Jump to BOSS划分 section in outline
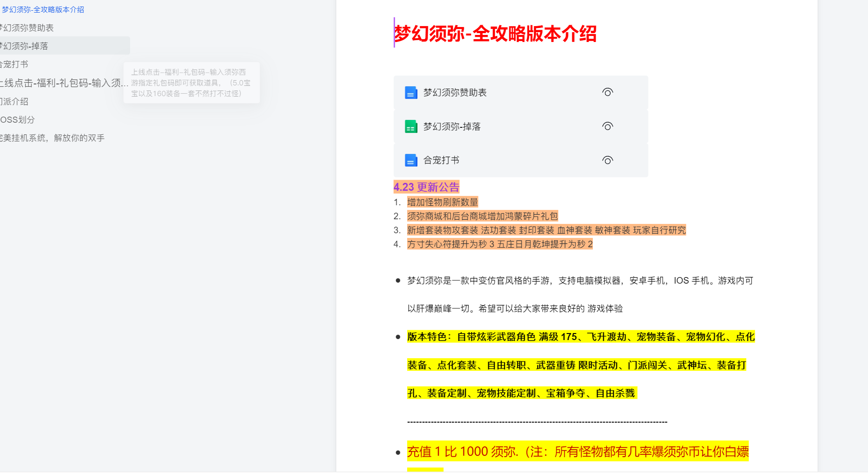 pos(18,120)
